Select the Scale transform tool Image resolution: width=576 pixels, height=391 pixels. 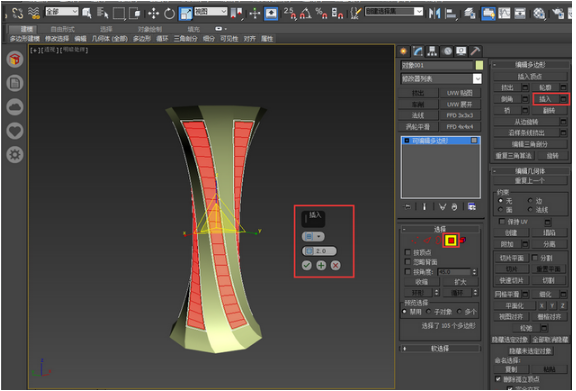(x=186, y=14)
